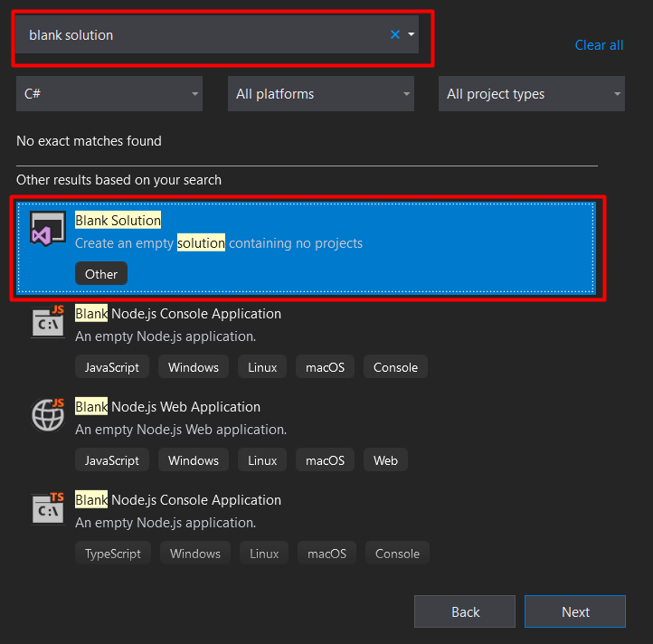Select Blank Node.js Web Application template
Screen dimensions: 653x644
pos(306,434)
